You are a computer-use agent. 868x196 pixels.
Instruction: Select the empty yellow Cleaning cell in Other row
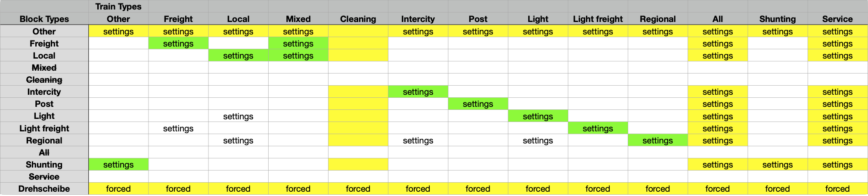[358, 31]
